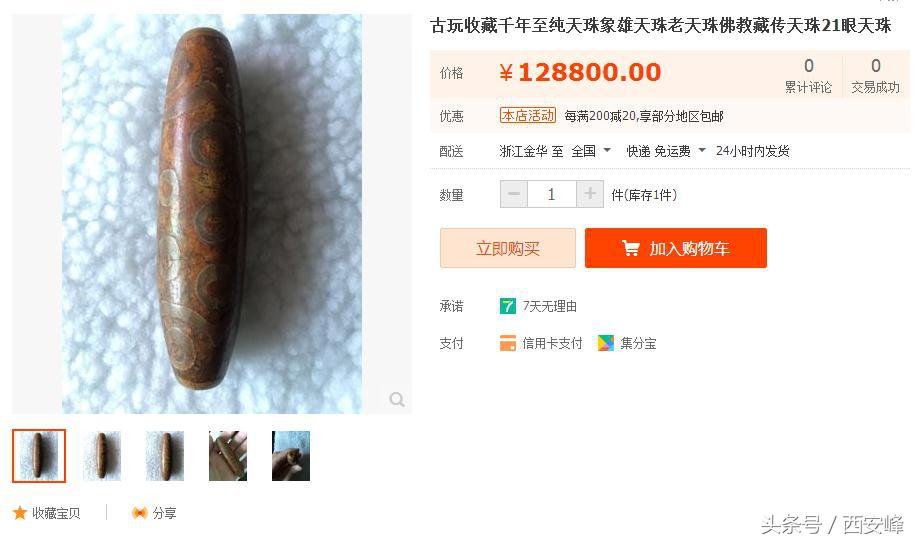Increase quantity with the plus button
Viewport: 916px width, 542px height.
(589, 194)
